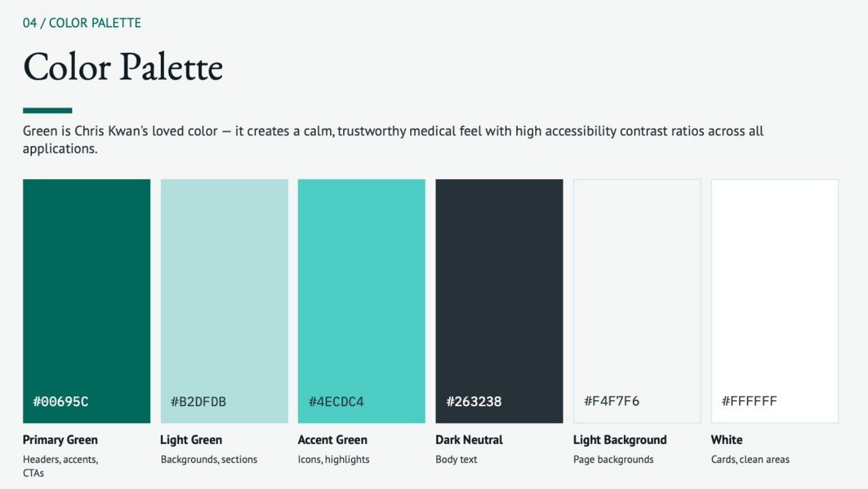
Task: Click the '04 / COLOR PALETTE' section label
Action: (x=82, y=23)
